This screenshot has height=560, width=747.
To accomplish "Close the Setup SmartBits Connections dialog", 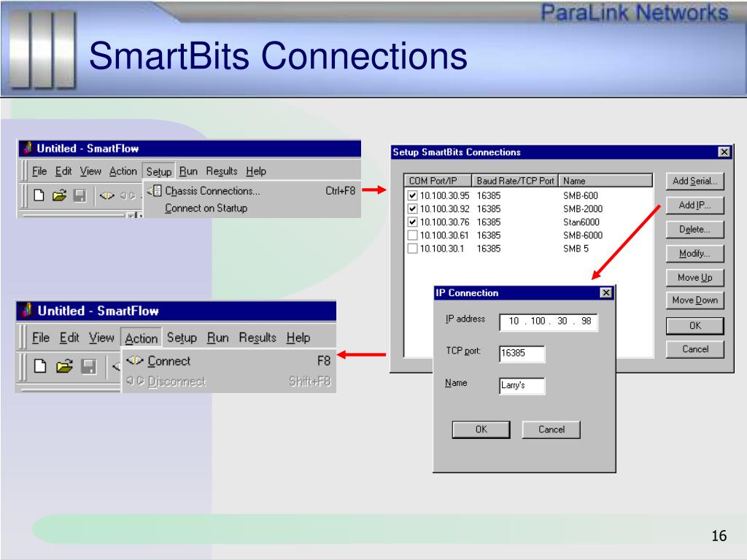I will click(724, 152).
